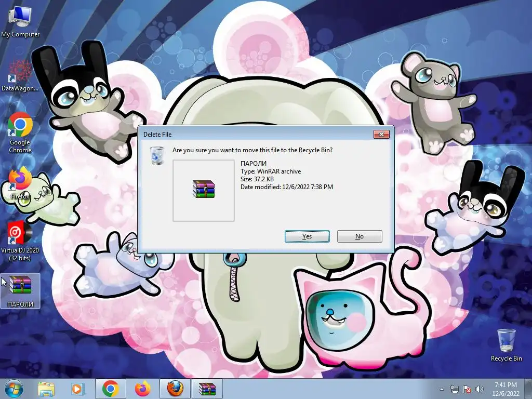This screenshot has height=399, width=532.
Task: Click the Delete File title bar
Action: 256,135
